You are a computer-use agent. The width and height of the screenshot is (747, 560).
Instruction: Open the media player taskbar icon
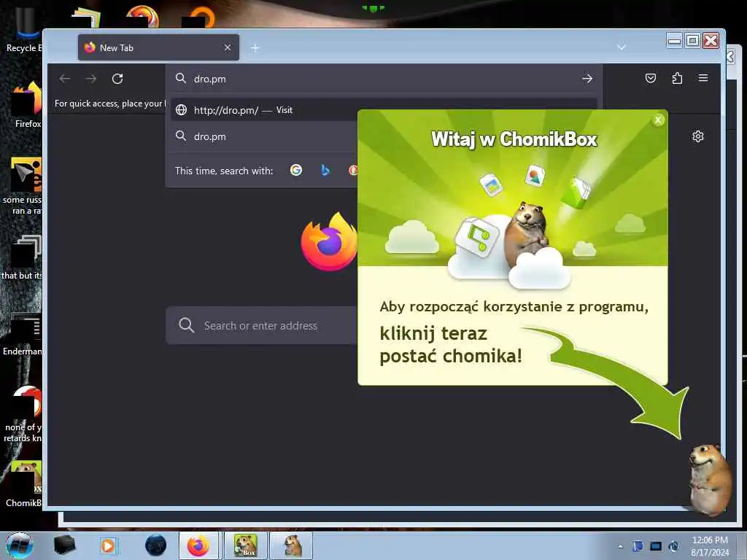coord(108,545)
